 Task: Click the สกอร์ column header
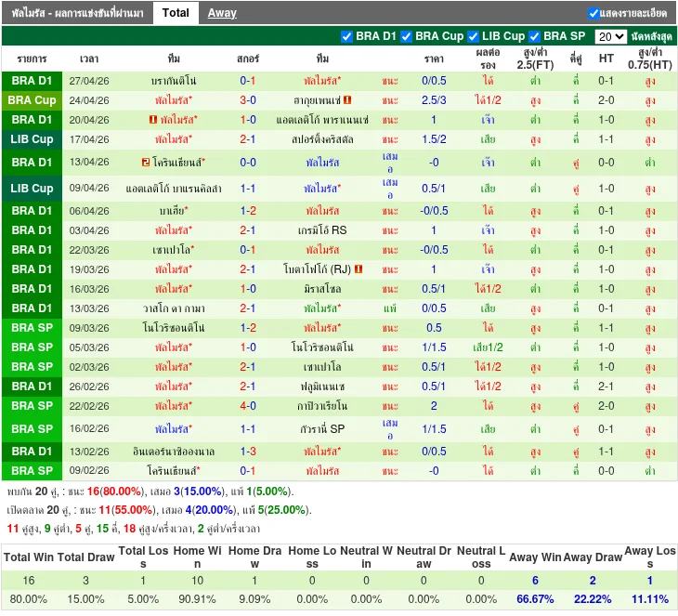point(248,58)
